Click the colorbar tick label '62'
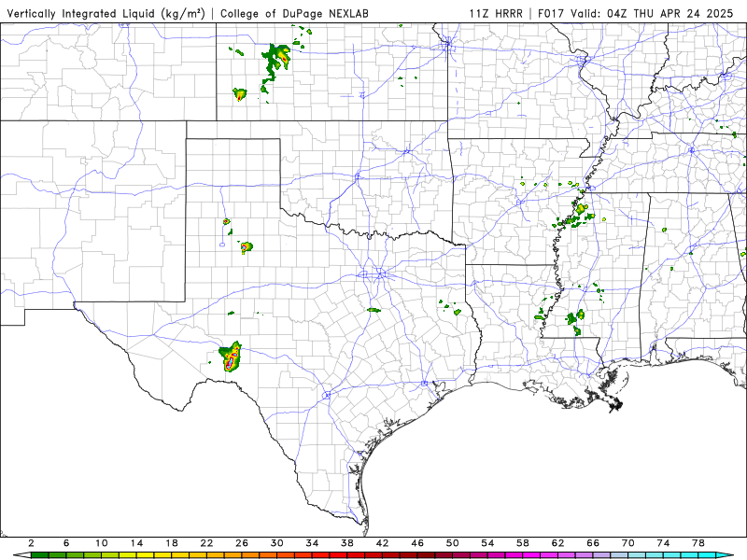The width and height of the screenshot is (747, 560). coord(557,543)
